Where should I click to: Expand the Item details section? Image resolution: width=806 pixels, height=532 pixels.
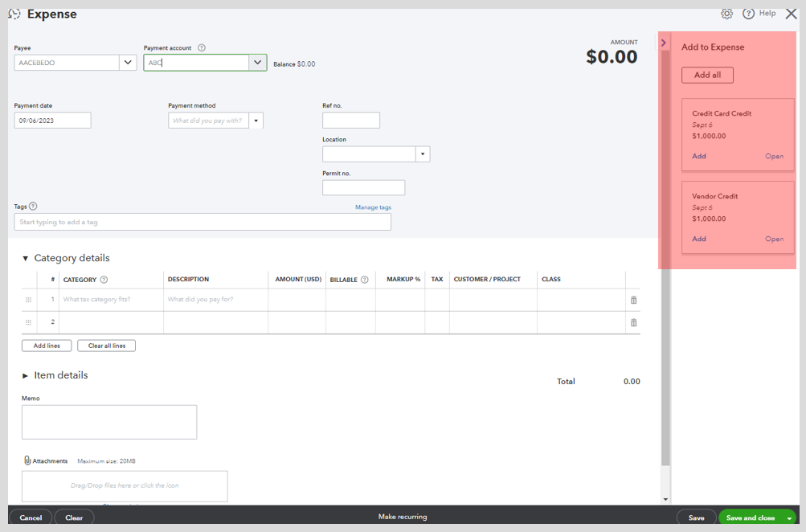click(x=27, y=374)
